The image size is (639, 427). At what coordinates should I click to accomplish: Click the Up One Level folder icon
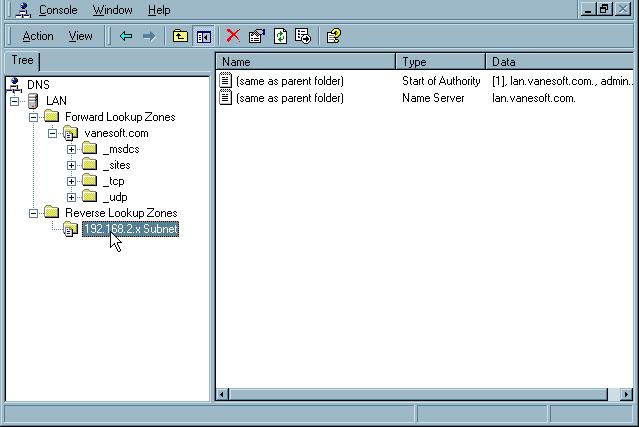180,36
